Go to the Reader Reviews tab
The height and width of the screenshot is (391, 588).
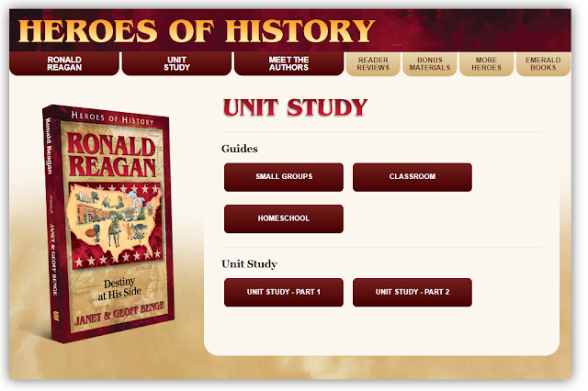tap(373, 64)
